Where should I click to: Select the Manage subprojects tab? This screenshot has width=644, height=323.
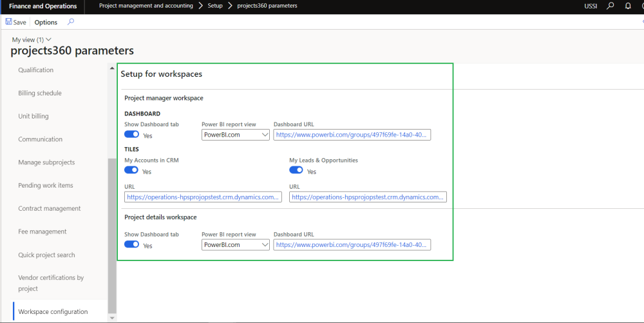(46, 162)
